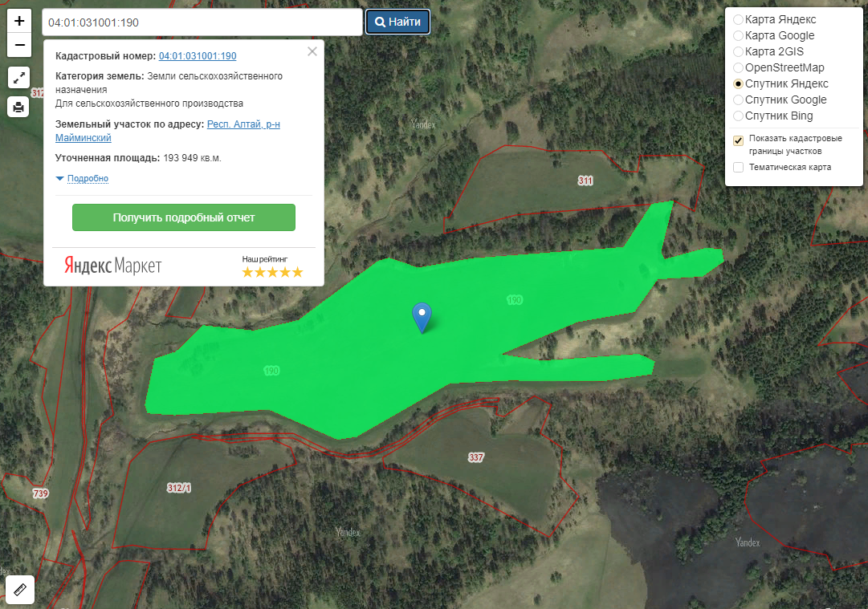
Task: Click the cadastral number search field
Action: 202,22
